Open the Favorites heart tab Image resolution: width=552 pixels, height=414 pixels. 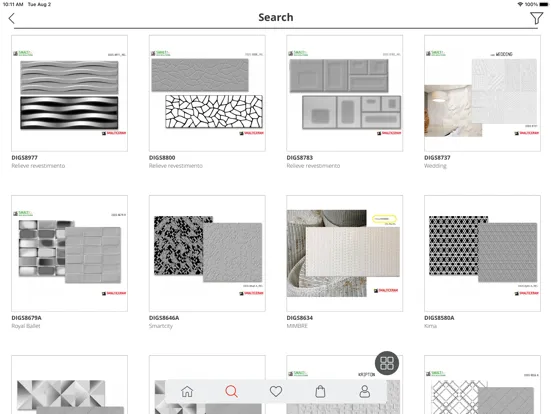tap(276, 391)
